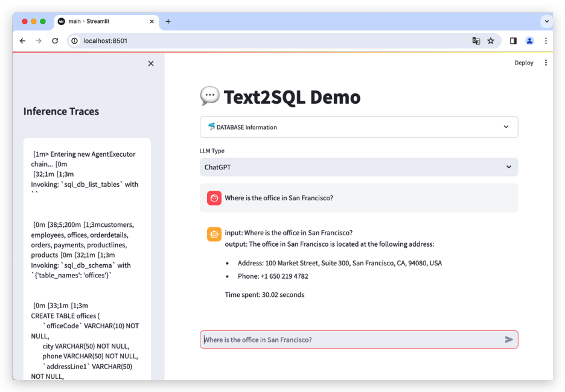565x392 pixels.
Task: Open a new browser tab with plus
Action: 168,22
